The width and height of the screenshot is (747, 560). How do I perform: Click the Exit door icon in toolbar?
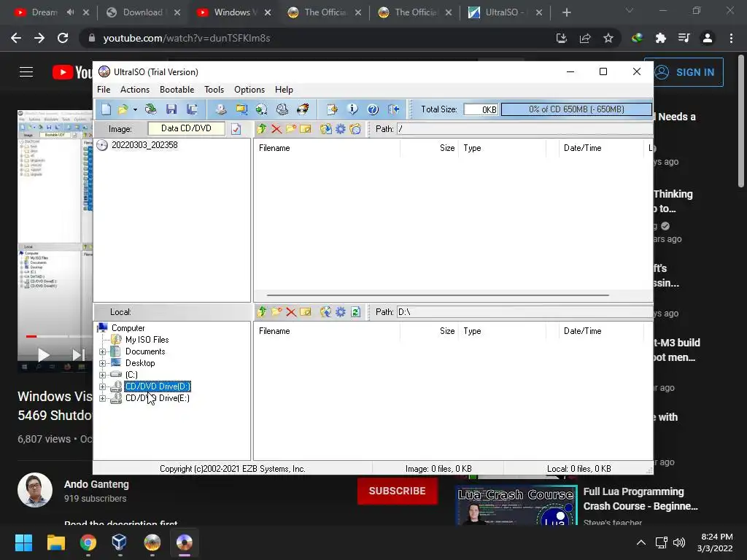393,109
